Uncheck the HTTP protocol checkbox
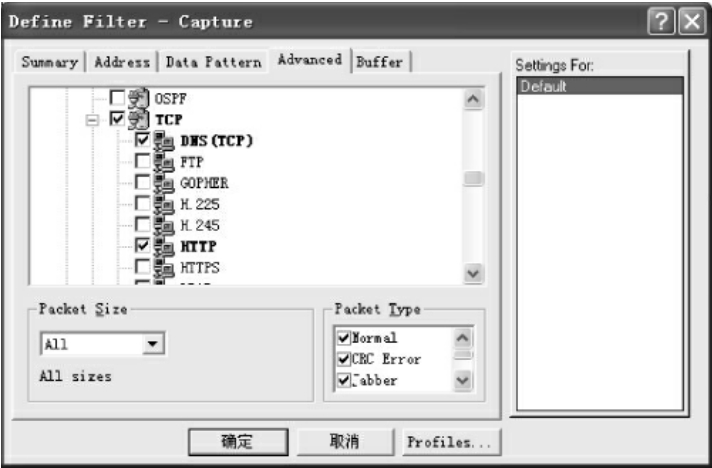 click(143, 246)
